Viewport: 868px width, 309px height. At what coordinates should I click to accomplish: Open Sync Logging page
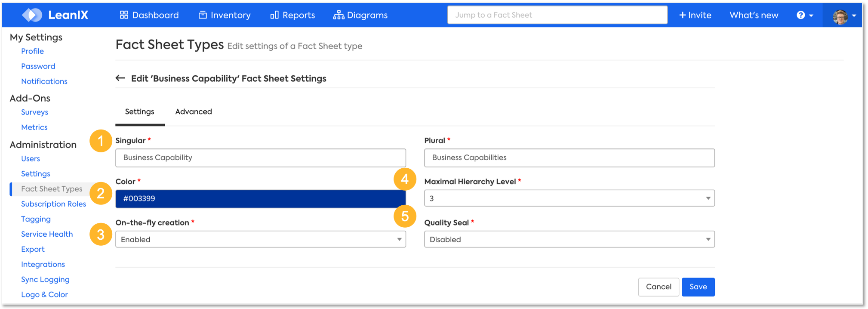[x=45, y=279]
